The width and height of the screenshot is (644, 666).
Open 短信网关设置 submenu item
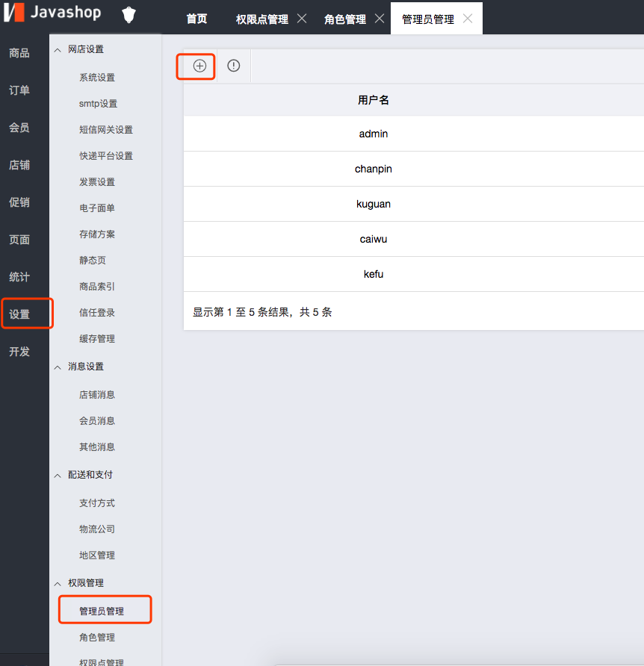click(106, 130)
